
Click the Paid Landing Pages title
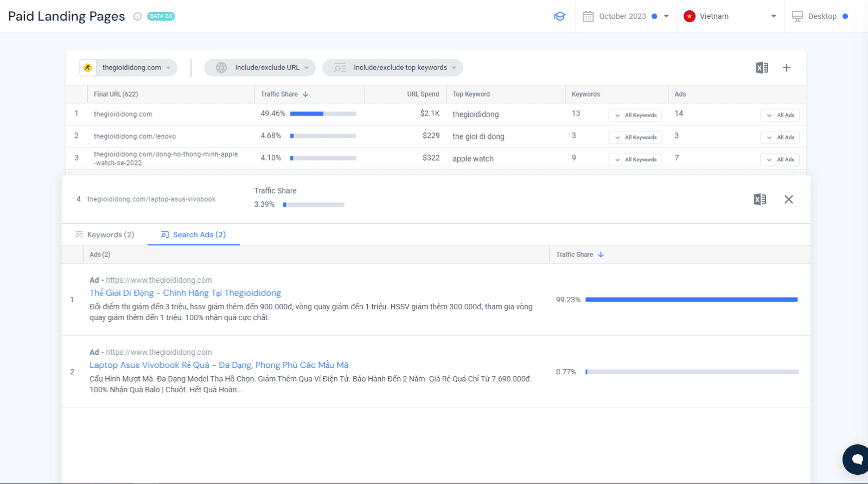click(x=67, y=16)
